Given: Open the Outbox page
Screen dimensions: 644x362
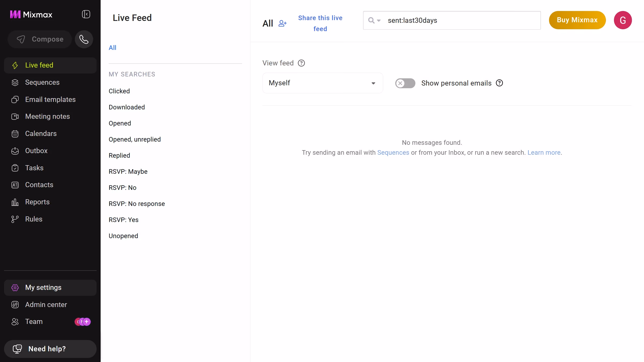Looking at the screenshot, I should (50, 151).
